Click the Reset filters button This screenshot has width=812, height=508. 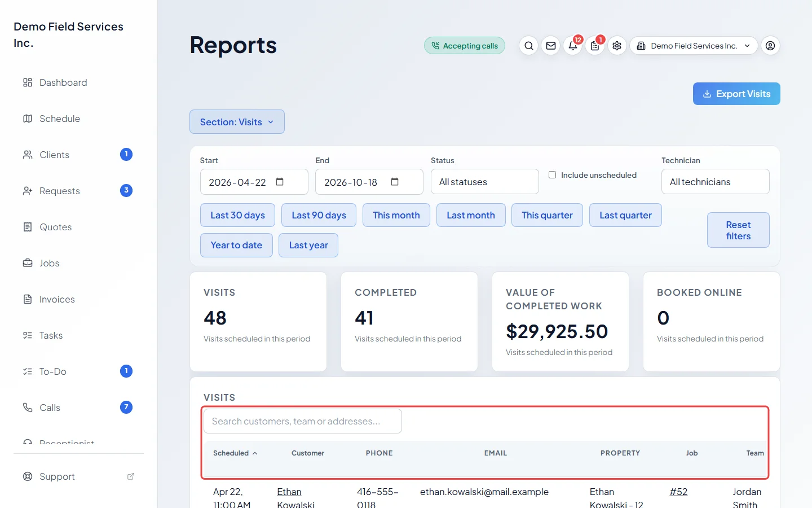pyautogui.click(x=738, y=230)
